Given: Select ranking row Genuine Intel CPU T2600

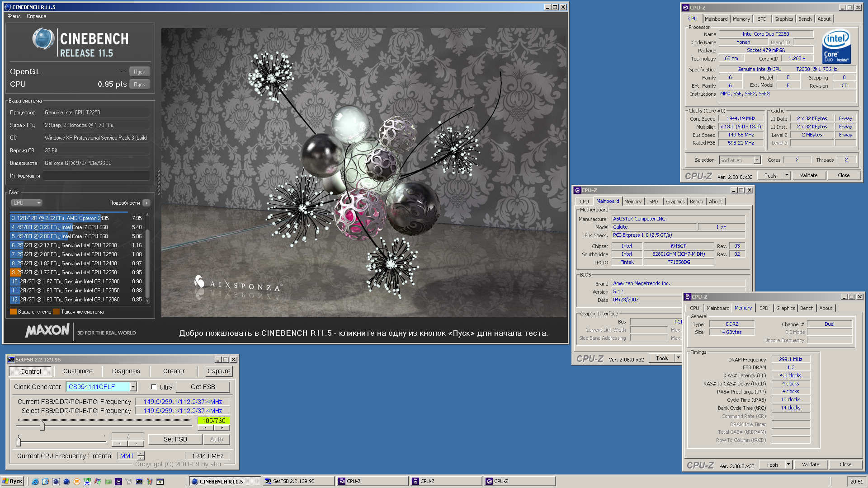Looking at the screenshot, I should 77,245.
